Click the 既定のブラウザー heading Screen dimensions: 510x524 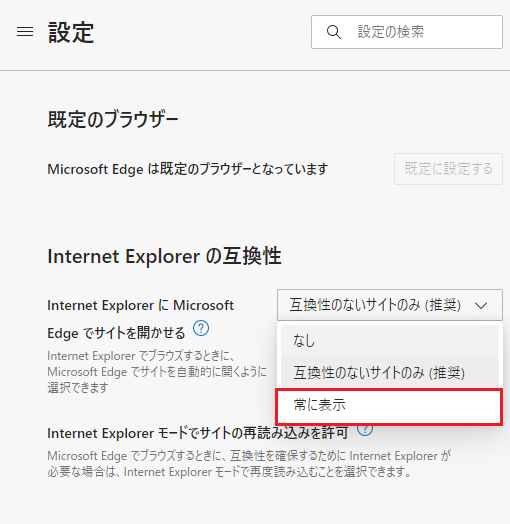pos(113,119)
